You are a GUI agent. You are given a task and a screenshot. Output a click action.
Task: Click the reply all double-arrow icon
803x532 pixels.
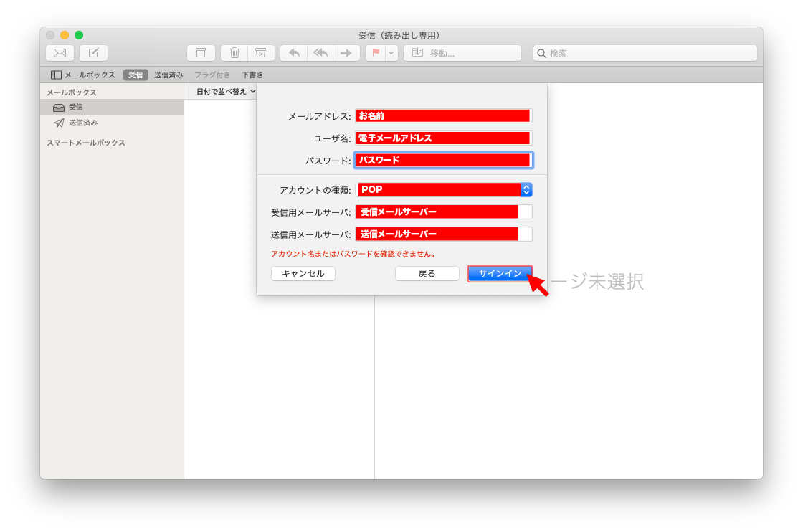click(320, 53)
